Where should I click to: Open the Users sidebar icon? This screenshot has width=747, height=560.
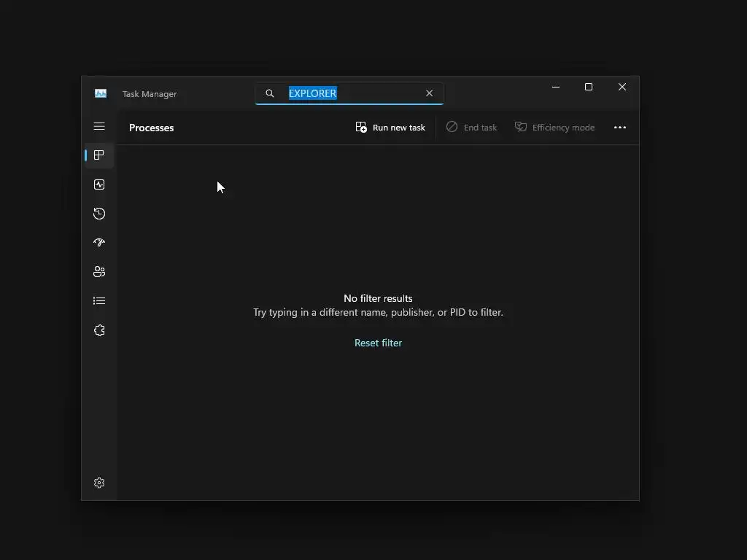99,271
